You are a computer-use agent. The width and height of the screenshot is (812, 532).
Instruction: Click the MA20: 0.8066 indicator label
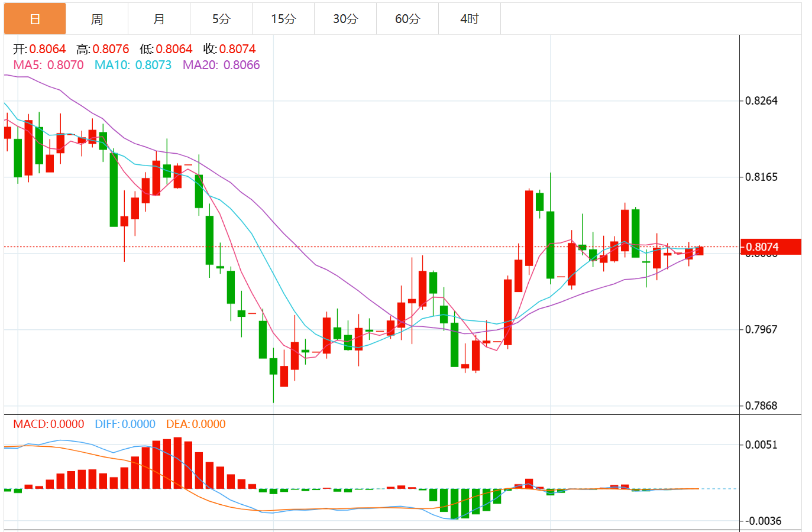(x=221, y=65)
